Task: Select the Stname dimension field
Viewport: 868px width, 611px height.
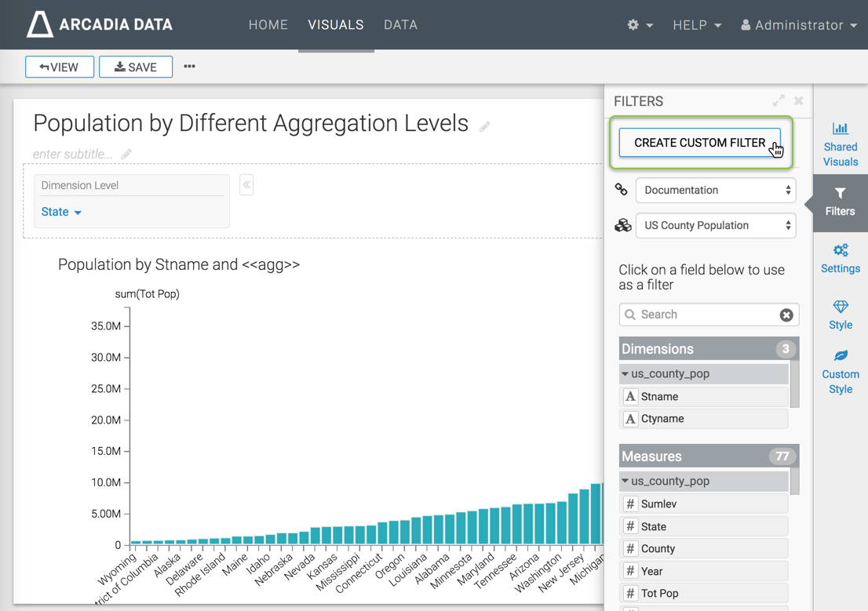Action: pyautogui.click(x=703, y=397)
